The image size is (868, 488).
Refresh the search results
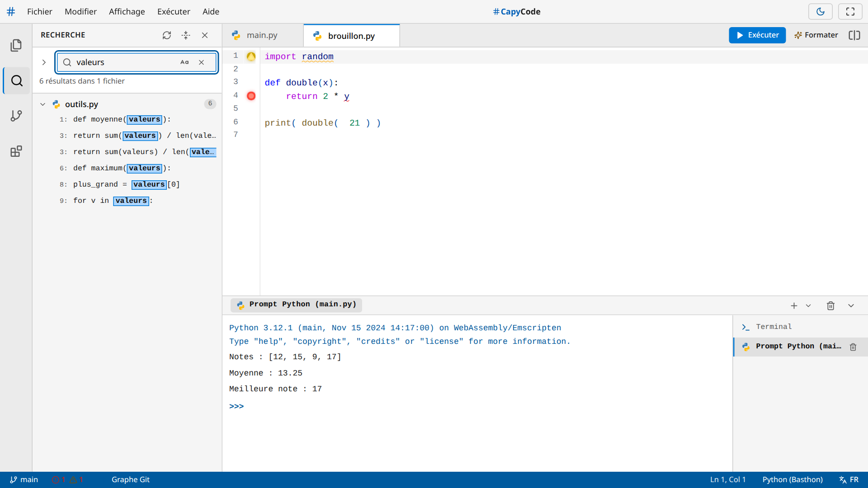point(167,35)
